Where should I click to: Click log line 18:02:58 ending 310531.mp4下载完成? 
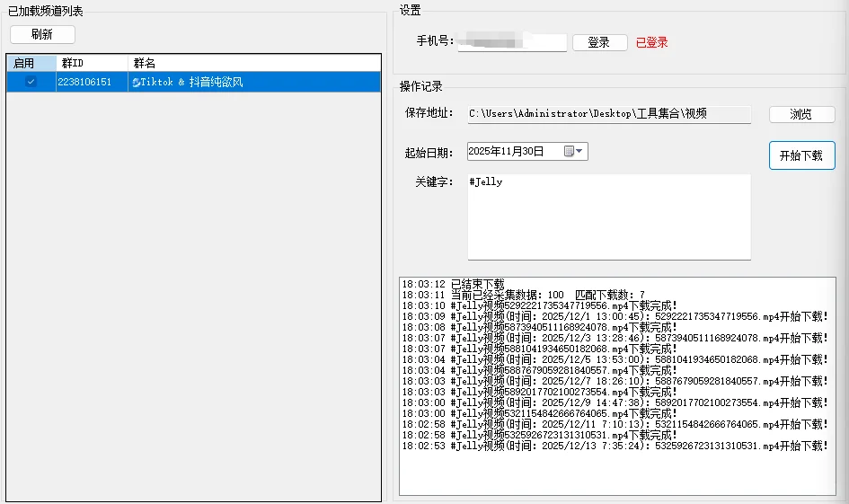(x=539, y=435)
